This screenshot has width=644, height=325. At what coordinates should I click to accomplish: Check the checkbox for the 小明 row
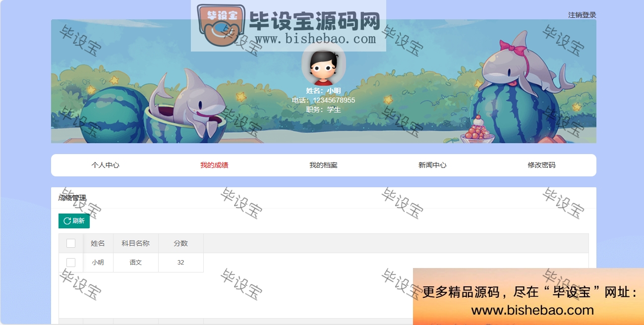pyautogui.click(x=71, y=263)
